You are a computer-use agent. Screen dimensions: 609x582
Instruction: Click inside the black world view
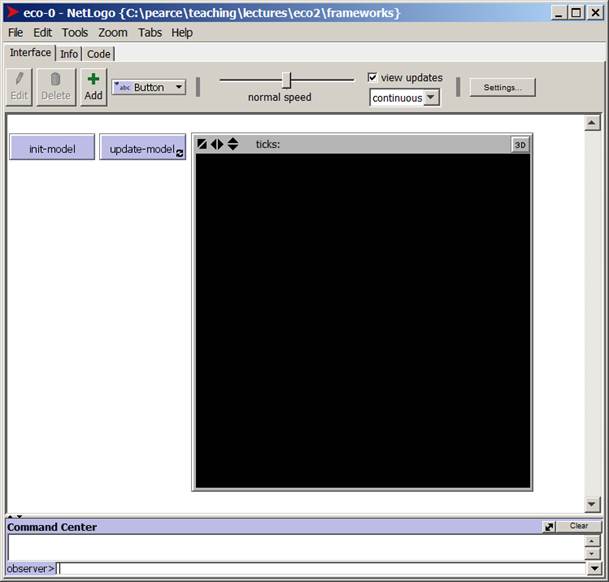point(363,321)
